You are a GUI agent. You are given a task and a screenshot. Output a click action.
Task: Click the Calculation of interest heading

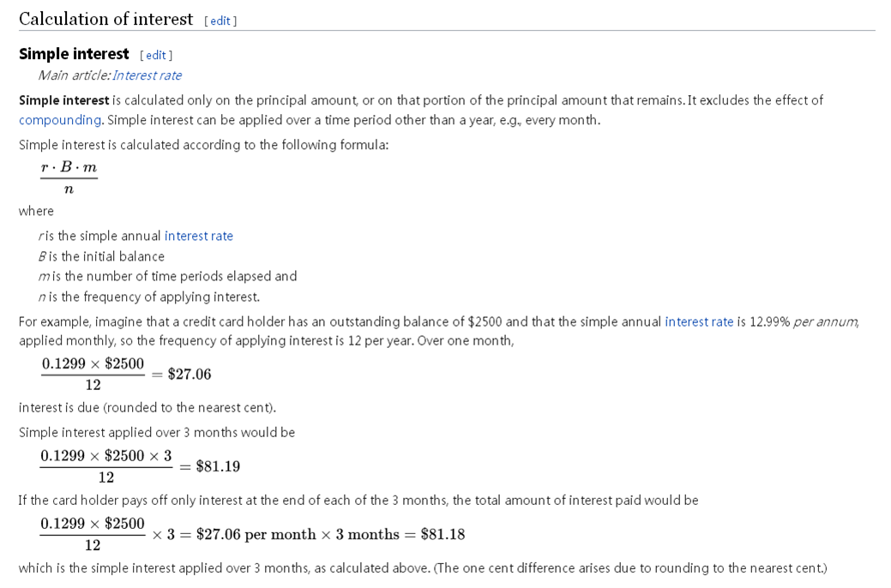coord(106,20)
